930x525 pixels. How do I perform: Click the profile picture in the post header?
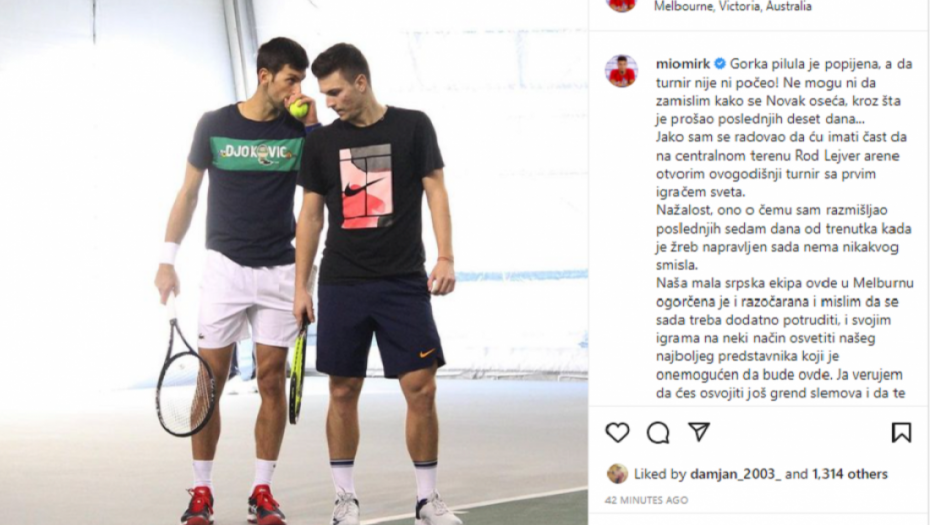621,5
